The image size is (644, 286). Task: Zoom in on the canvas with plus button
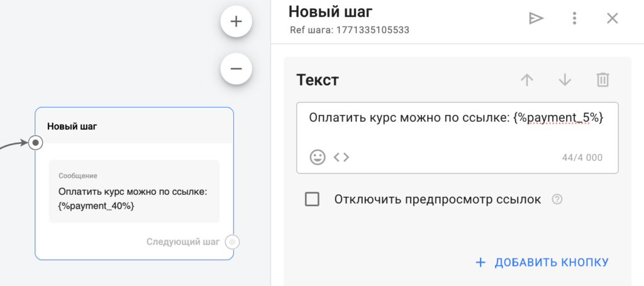click(236, 22)
